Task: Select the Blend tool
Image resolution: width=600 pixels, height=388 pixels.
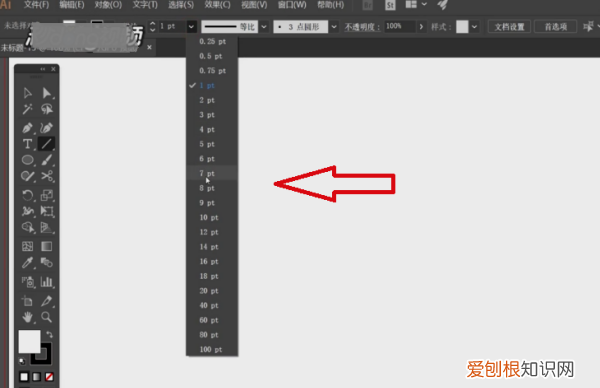Action: (47, 262)
